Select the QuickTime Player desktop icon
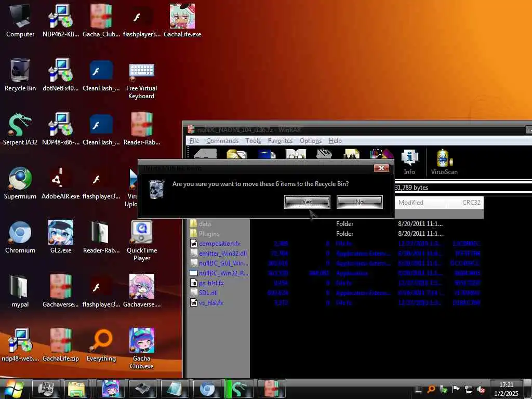This screenshot has height=399, width=532. click(141, 241)
